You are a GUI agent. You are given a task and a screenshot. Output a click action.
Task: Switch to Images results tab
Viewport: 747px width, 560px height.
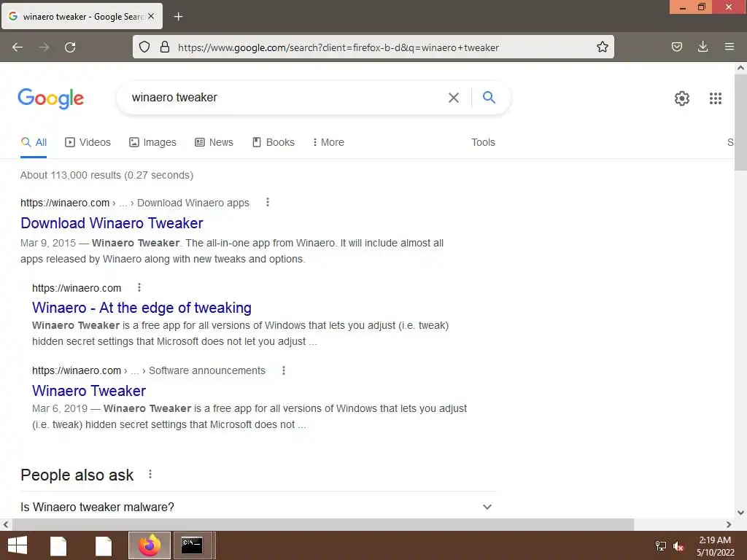152,142
